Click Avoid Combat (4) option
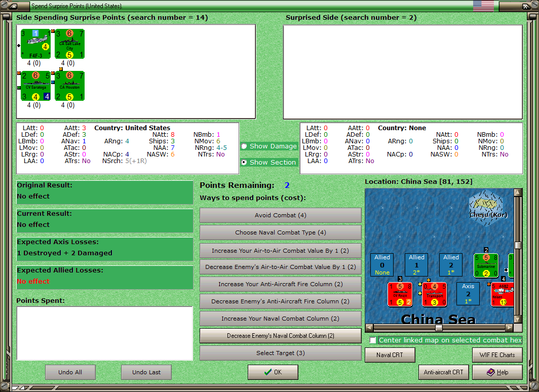The width and height of the screenshot is (539, 392). coord(281,215)
